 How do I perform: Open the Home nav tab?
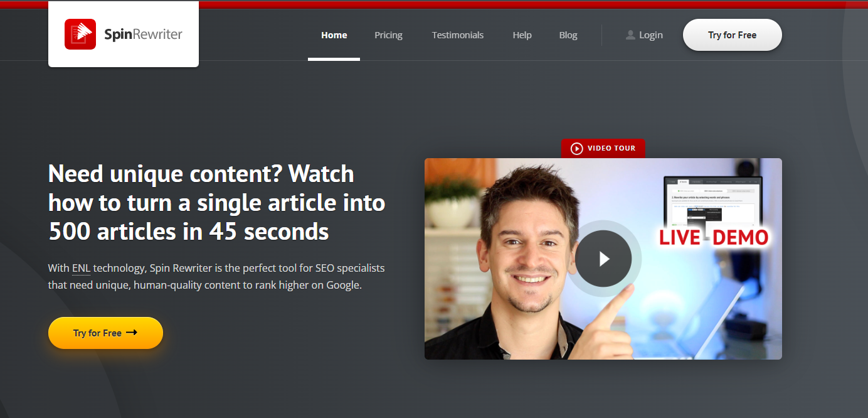pos(334,35)
